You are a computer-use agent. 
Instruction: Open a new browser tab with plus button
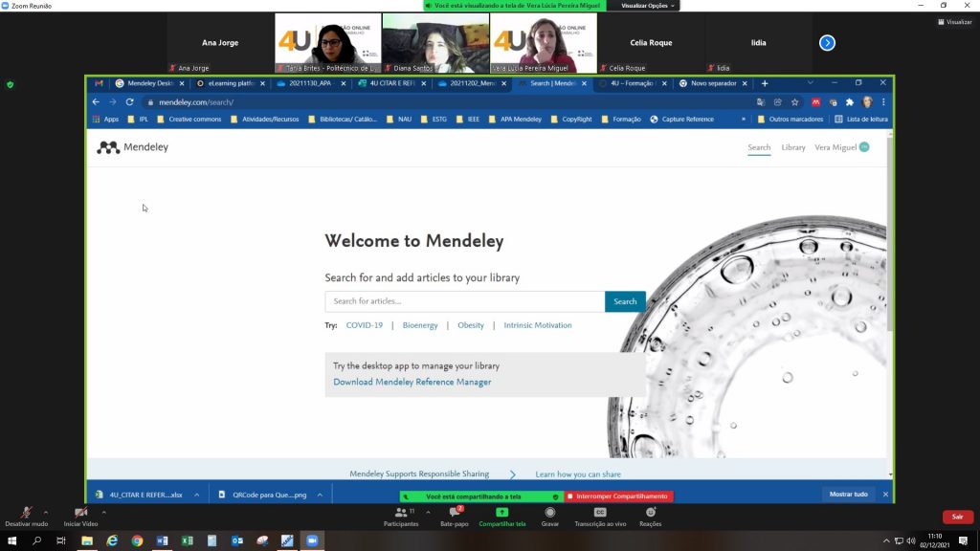tap(765, 83)
